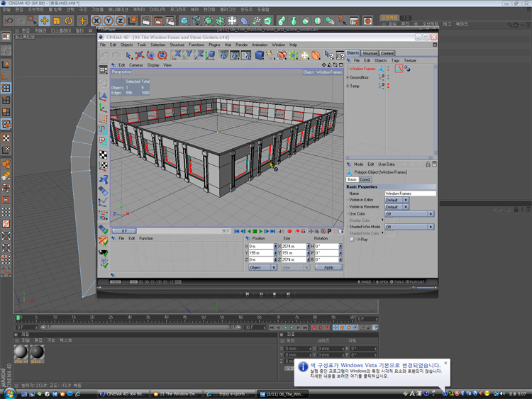Open the Visible in Renderer dropdown
Viewport: 532px width, 399px height.
pyautogui.click(x=397, y=207)
